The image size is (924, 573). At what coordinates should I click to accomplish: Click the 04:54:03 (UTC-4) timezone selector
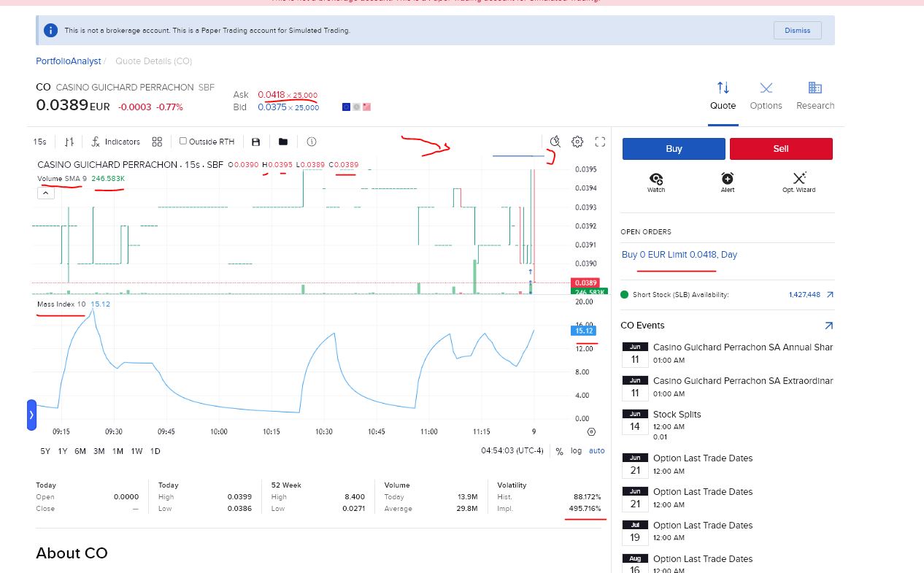pyautogui.click(x=512, y=451)
